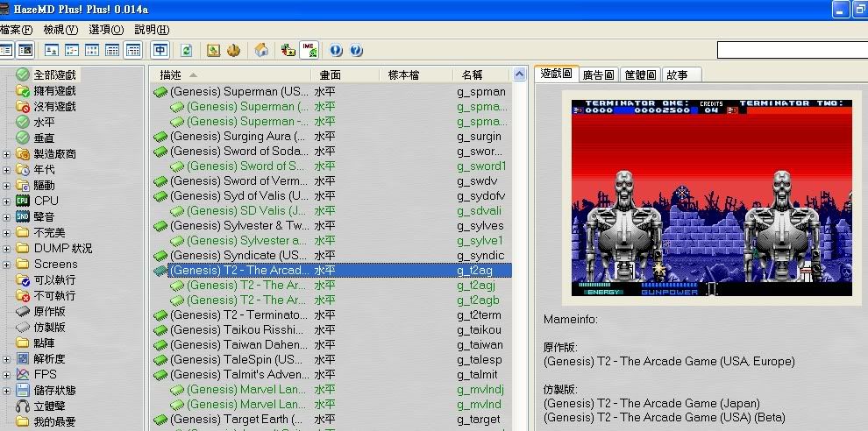This screenshot has width=868, height=431.
Task: Open the 檔案(F) menu
Action: coord(16,30)
